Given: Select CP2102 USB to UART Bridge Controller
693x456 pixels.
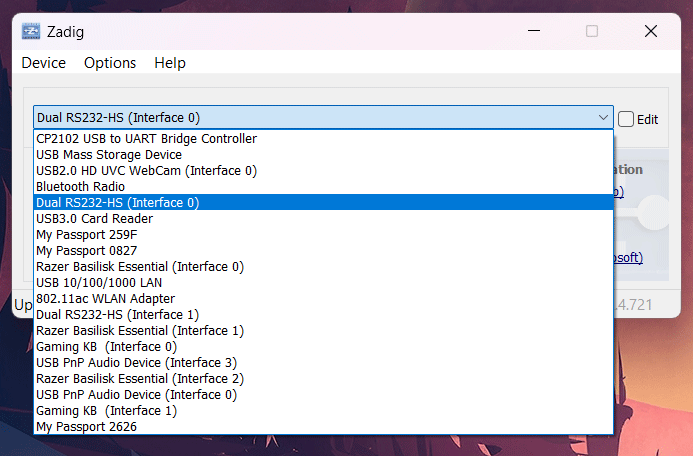Looking at the screenshot, I should [324, 139].
